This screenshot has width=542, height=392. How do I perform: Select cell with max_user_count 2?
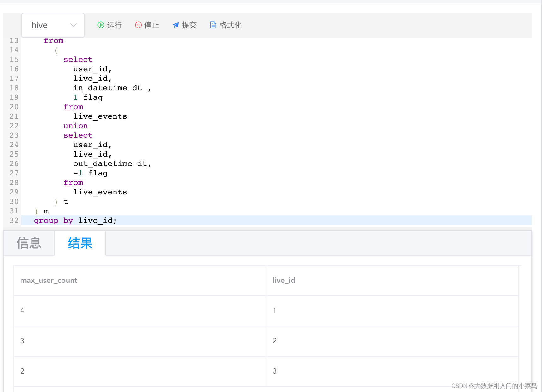pos(140,371)
